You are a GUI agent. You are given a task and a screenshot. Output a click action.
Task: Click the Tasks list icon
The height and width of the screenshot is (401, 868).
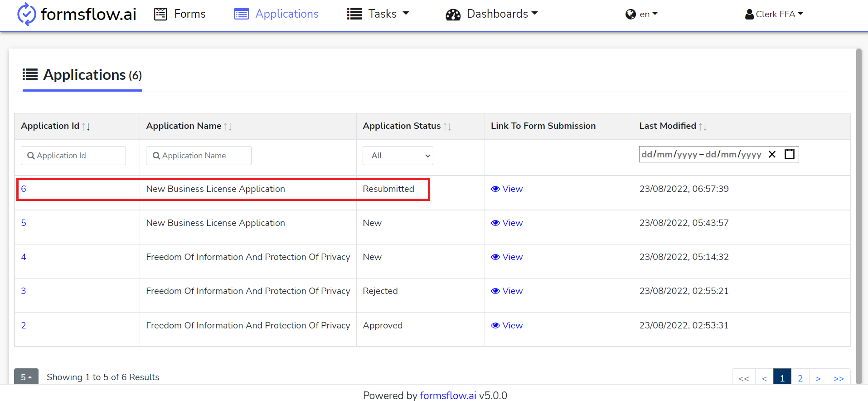click(x=354, y=14)
